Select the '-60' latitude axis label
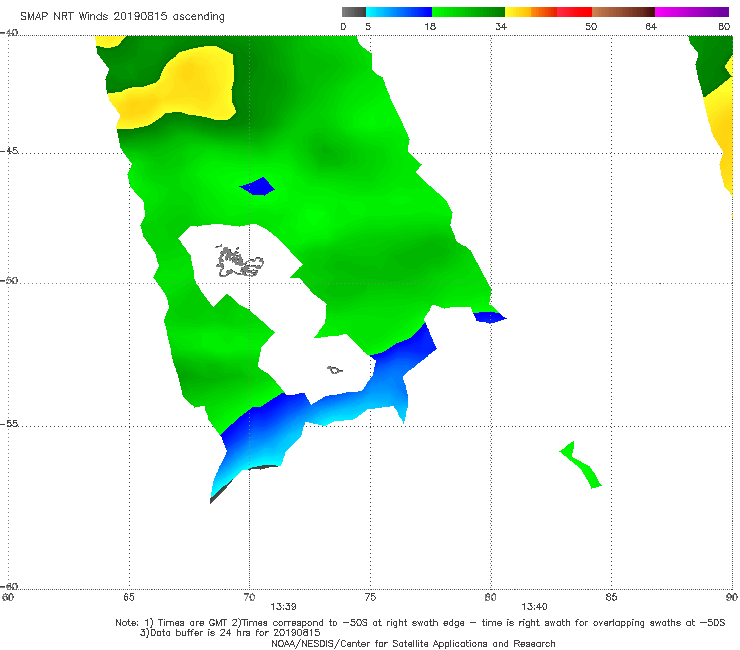Image resolution: width=740 pixels, height=650 pixels. (x=9, y=586)
